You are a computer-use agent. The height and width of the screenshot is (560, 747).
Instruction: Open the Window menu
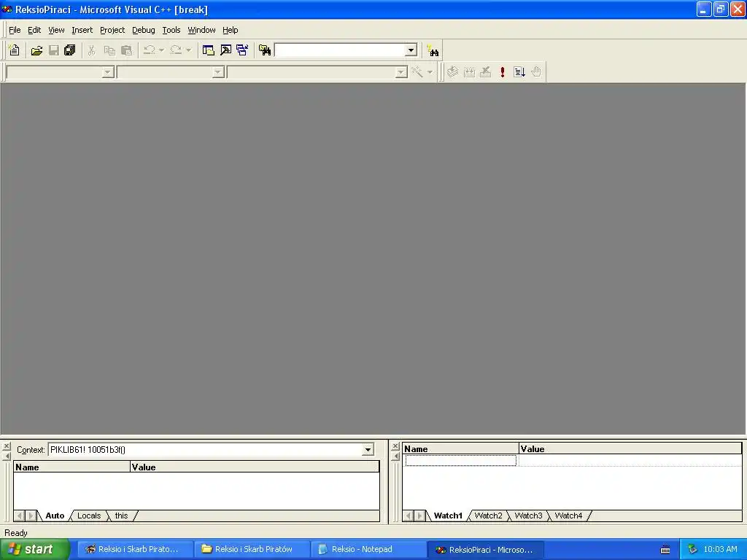pyautogui.click(x=201, y=30)
